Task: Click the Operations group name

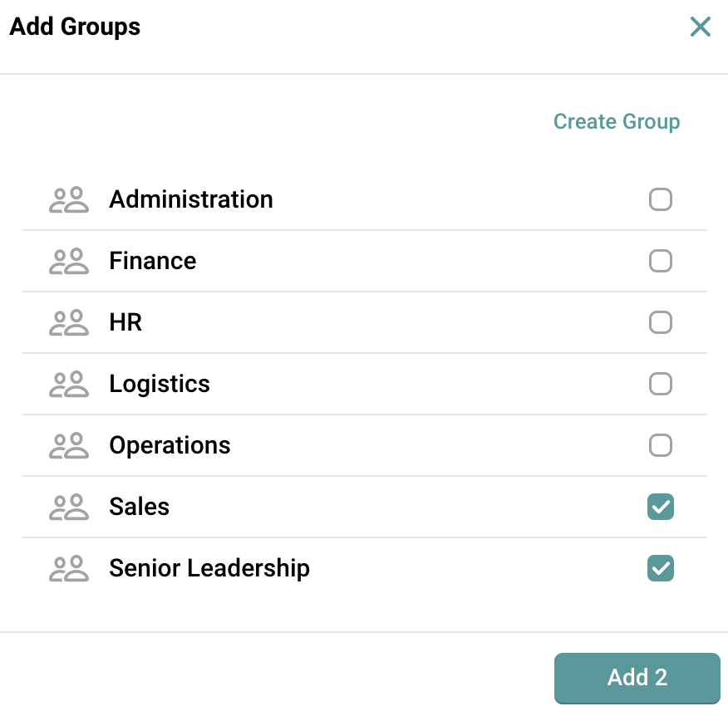Action: (170, 446)
